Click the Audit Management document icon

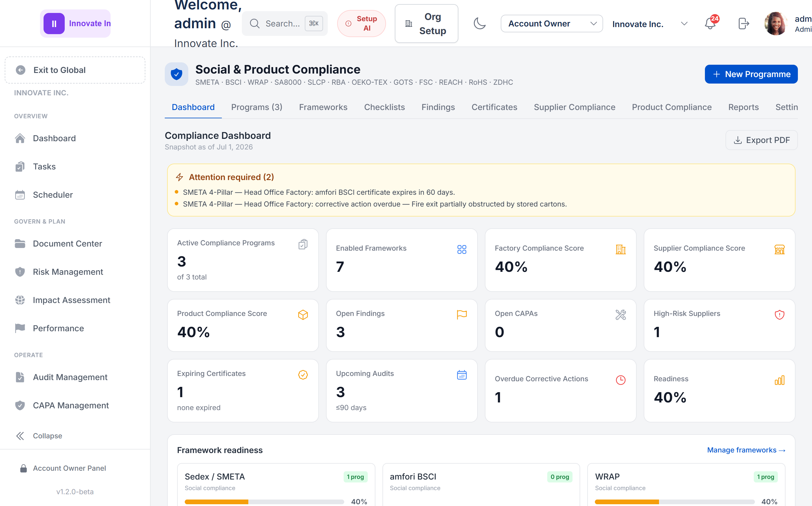tap(20, 377)
